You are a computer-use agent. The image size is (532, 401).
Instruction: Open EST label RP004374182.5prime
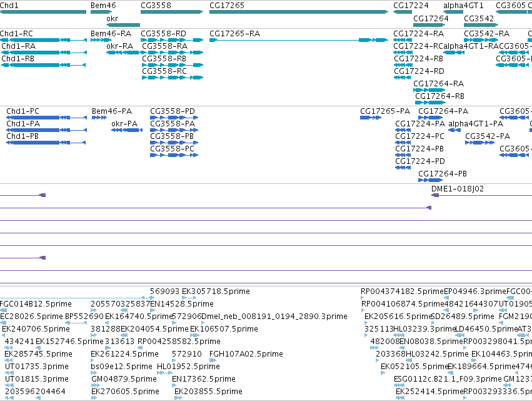pos(402,292)
